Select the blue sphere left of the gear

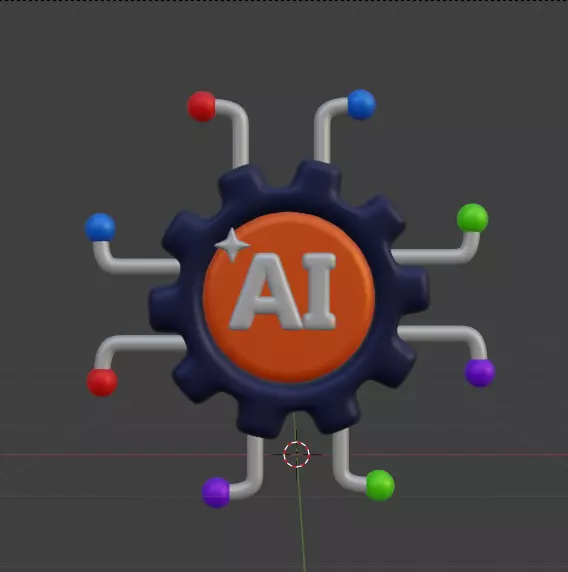pyautogui.click(x=100, y=227)
